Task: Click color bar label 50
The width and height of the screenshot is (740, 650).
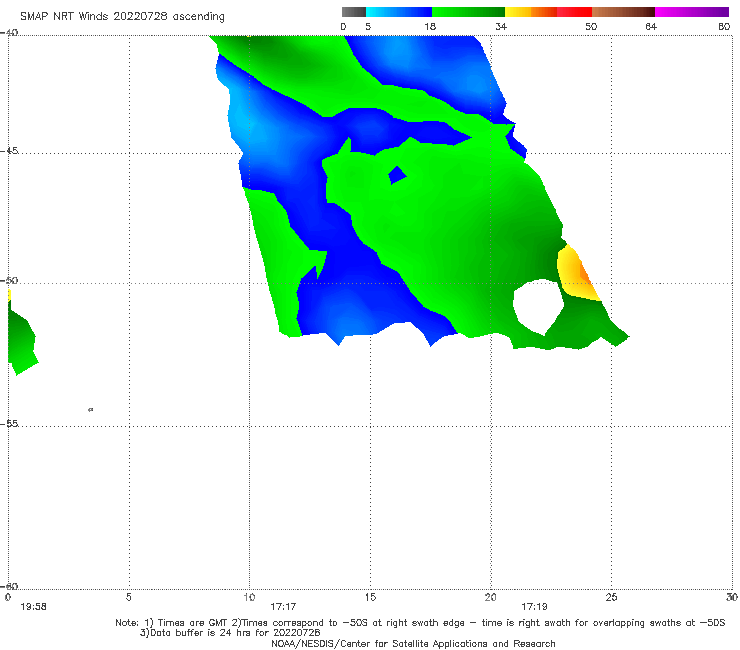Action: tap(591, 26)
